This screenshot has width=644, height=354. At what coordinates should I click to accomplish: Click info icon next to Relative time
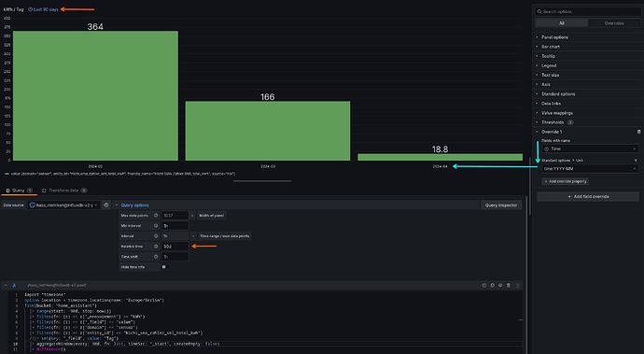coord(156,247)
